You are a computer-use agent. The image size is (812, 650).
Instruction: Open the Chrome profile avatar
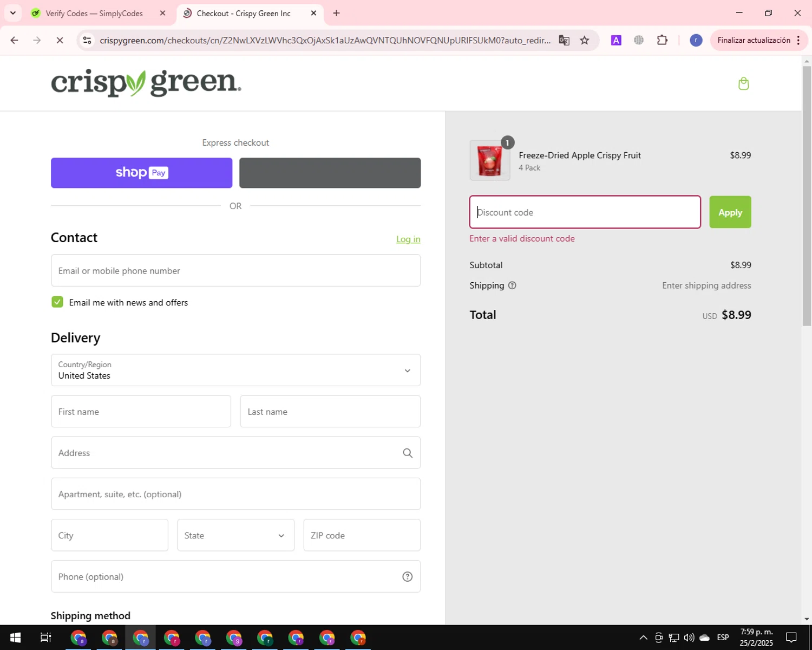pyautogui.click(x=696, y=40)
